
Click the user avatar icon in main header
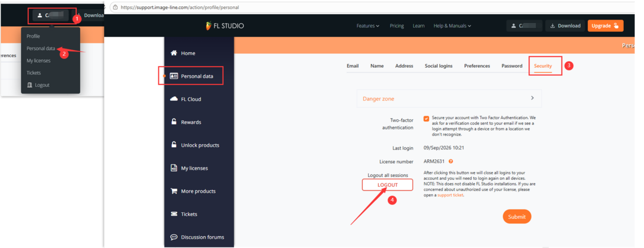(513, 26)
